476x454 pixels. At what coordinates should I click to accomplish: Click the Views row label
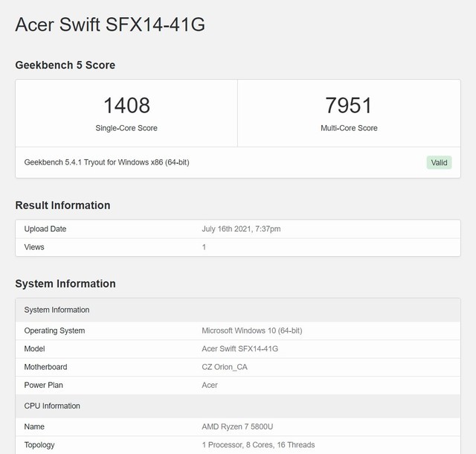point(34,247)
